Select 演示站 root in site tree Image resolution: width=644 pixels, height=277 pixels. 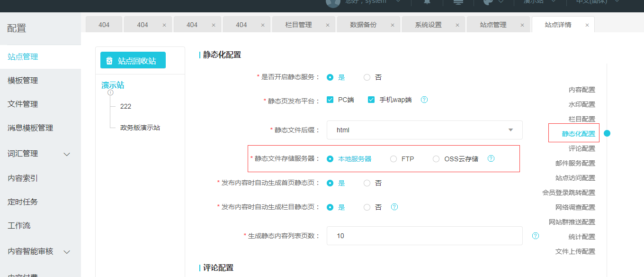pyautogui.click(x=113, y=85)
